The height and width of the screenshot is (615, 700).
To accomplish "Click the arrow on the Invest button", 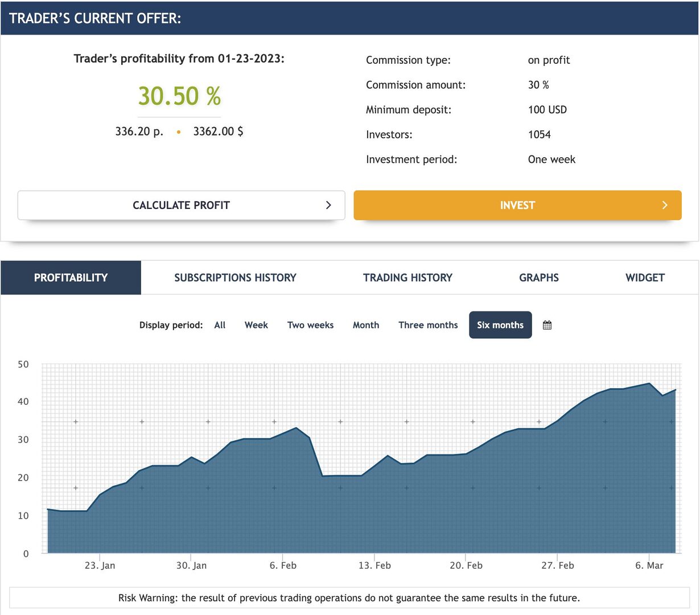I will coord(665,205).
